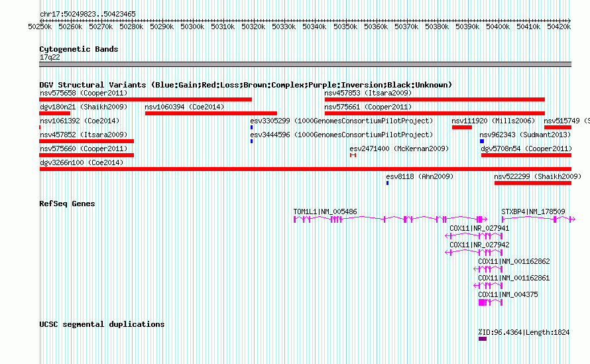Select the Cytogenetic Bands track title
The image size is (590, 364).
tap(79, 49)
